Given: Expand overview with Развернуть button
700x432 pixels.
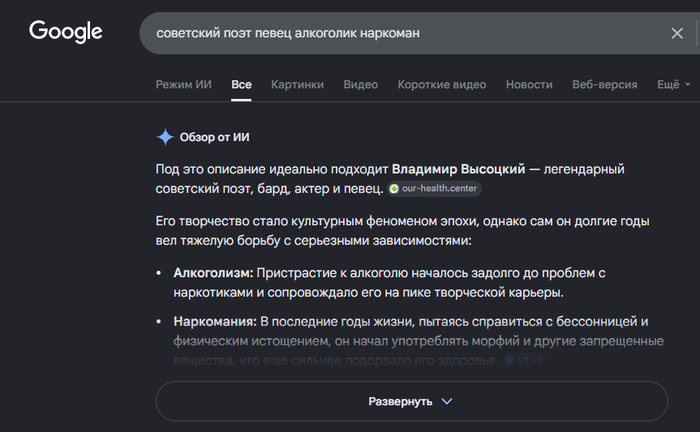Looking at the screenshot, I should [412, 401].
